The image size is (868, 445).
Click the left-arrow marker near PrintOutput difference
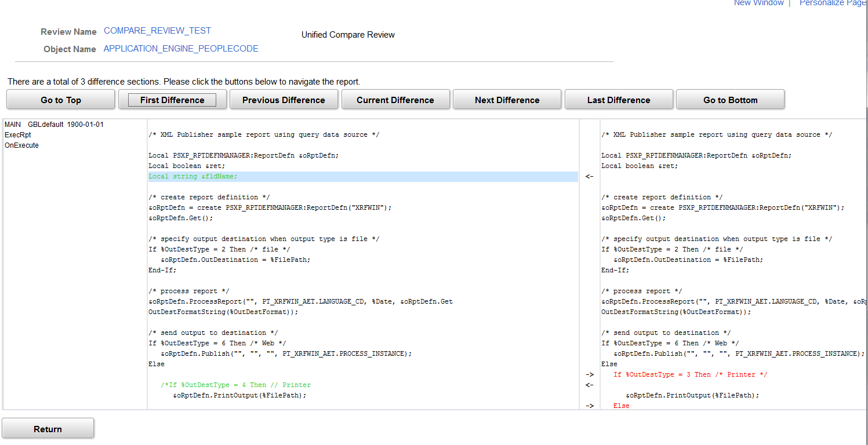[589, 385]
